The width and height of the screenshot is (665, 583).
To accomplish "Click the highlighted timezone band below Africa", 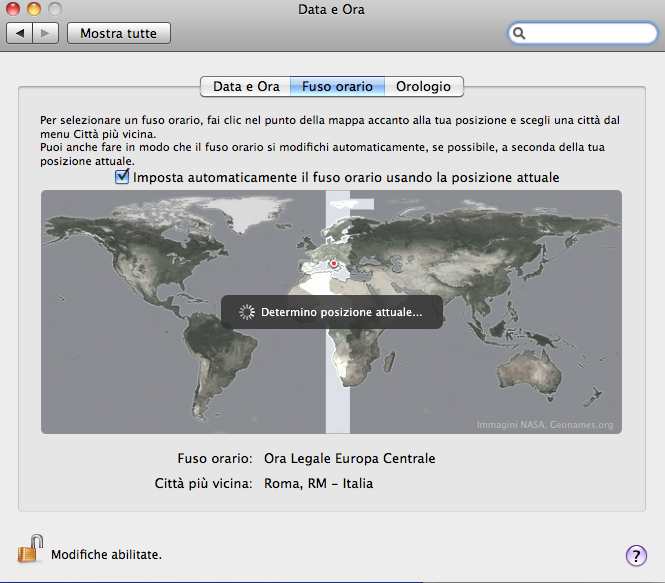I will coord(337,400).
